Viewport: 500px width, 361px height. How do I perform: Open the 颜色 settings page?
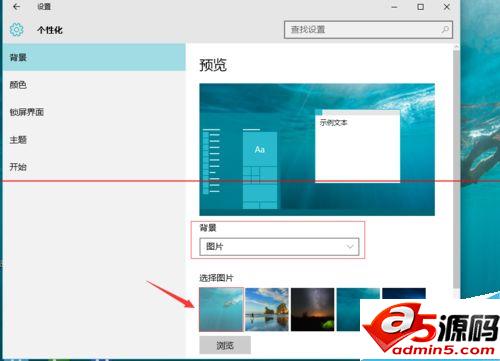coord(94,85)
